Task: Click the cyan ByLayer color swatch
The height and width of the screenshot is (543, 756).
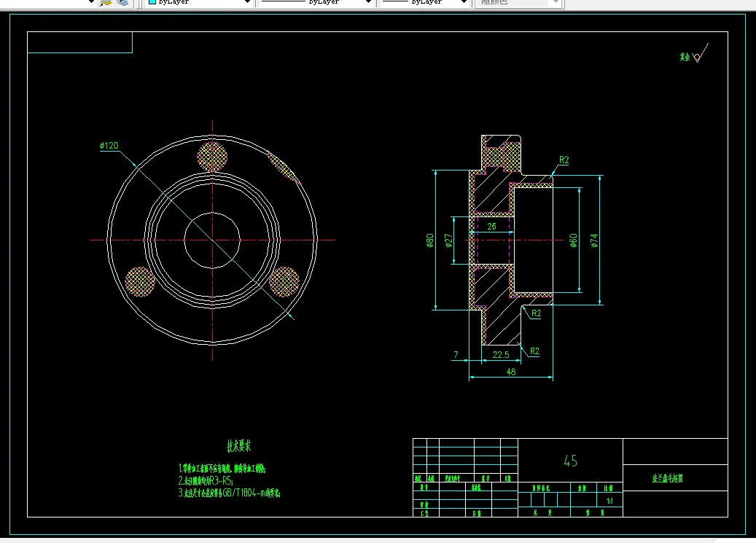Action: click(152, 2)
